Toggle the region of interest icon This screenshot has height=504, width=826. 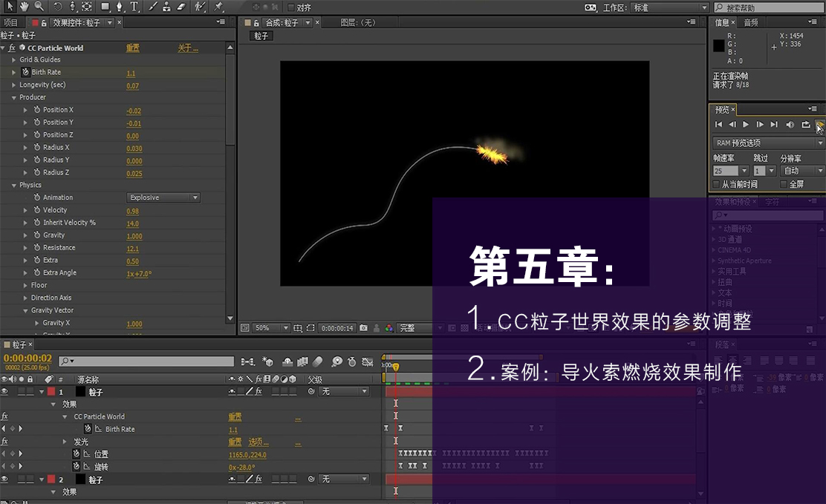310,327
